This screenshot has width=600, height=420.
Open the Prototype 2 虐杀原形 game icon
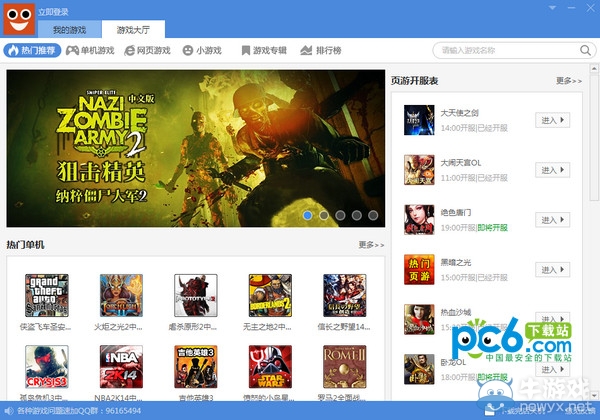(196, 295)
